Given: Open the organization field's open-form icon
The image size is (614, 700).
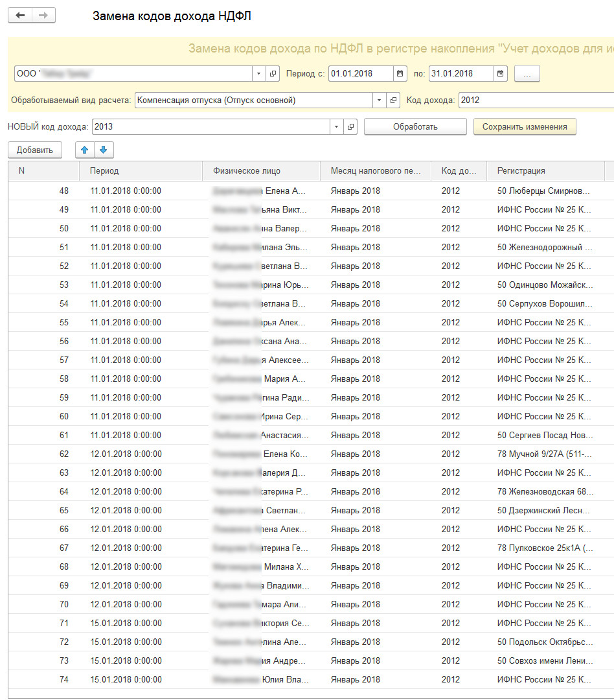Looking at the screenshot, I should point(273,74).
